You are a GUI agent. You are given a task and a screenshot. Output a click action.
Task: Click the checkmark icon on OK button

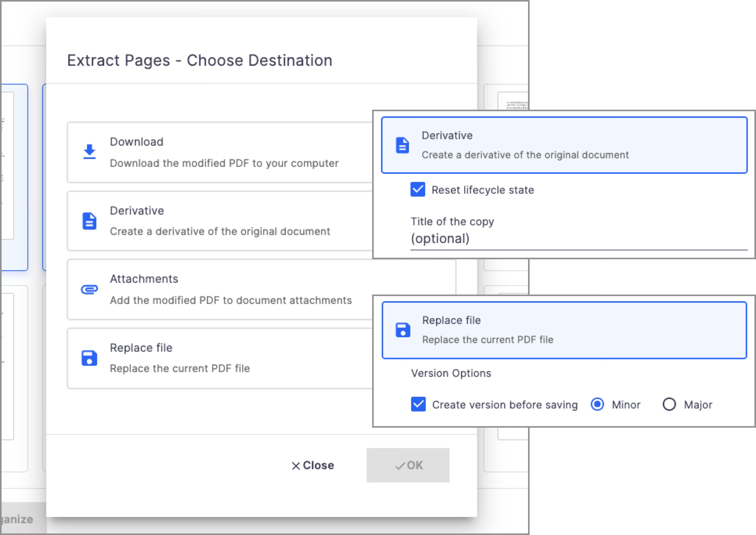400,466
